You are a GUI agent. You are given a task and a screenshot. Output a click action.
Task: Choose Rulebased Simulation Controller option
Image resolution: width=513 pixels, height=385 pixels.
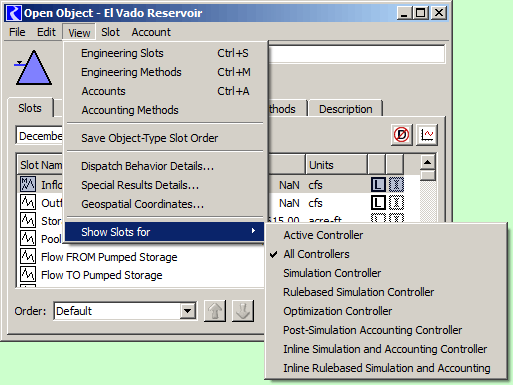pos(387,292)
